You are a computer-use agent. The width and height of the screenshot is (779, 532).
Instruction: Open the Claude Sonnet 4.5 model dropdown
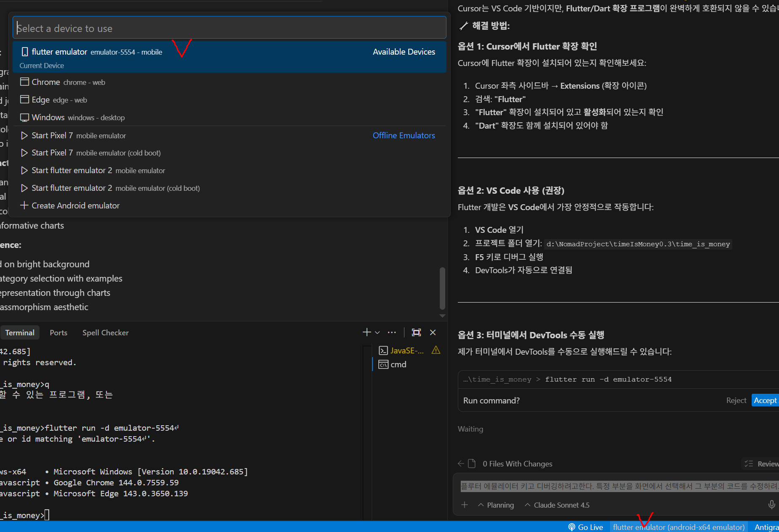557,505
